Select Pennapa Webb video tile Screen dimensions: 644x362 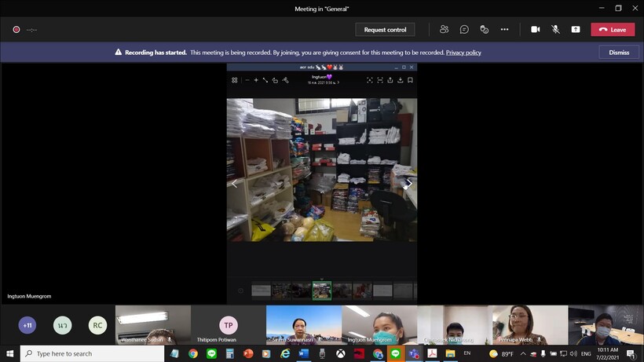coord(529,325)
